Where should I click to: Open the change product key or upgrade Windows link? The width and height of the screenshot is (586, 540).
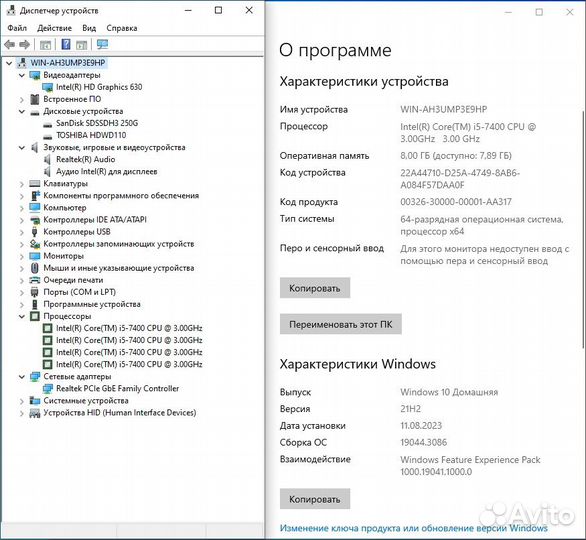click(x=414, y=528)
